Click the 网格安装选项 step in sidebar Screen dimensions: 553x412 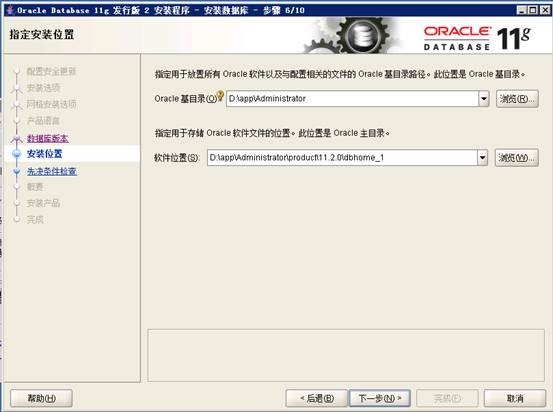51,104
